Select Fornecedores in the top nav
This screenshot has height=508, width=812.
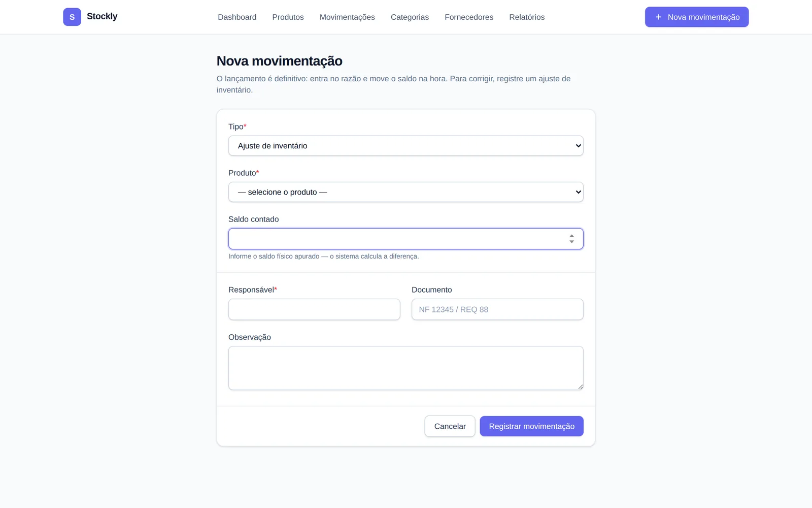(469, 17)
